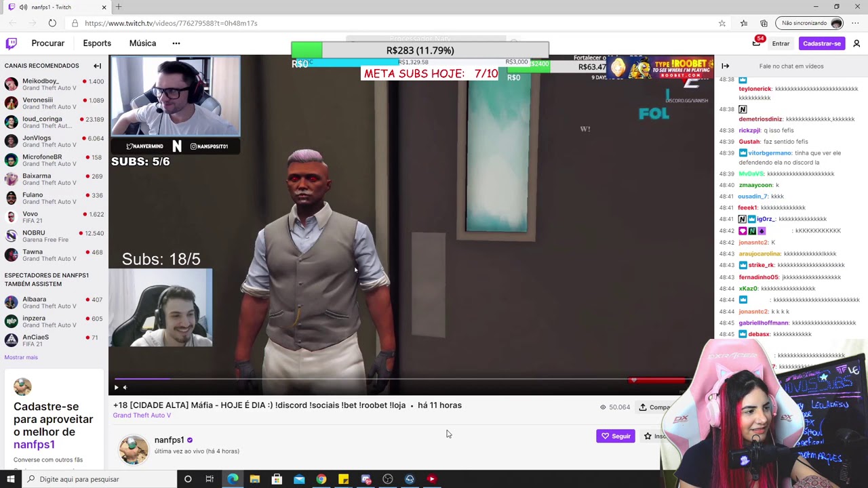This screenshot has height=488, width=868.
Task: Open the browser favorites list
Action: (744, 23)
